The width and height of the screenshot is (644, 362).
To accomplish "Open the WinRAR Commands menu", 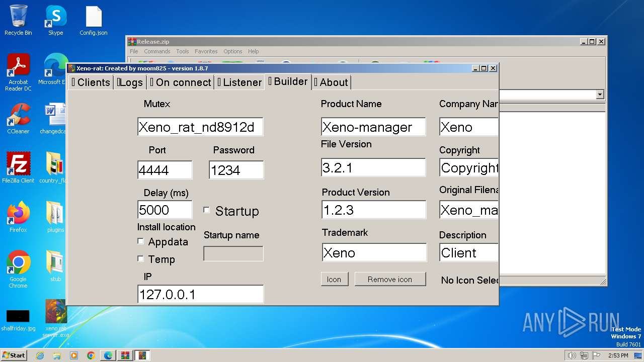I will 157,51.
